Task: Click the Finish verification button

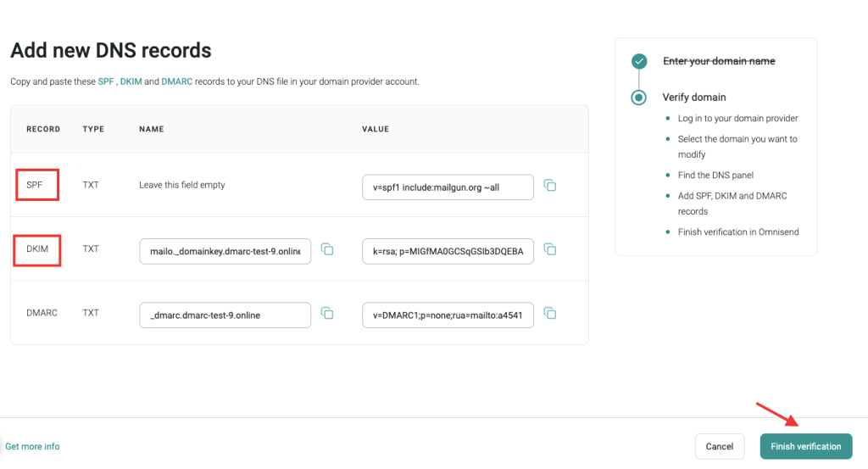Action: point(805,446)
